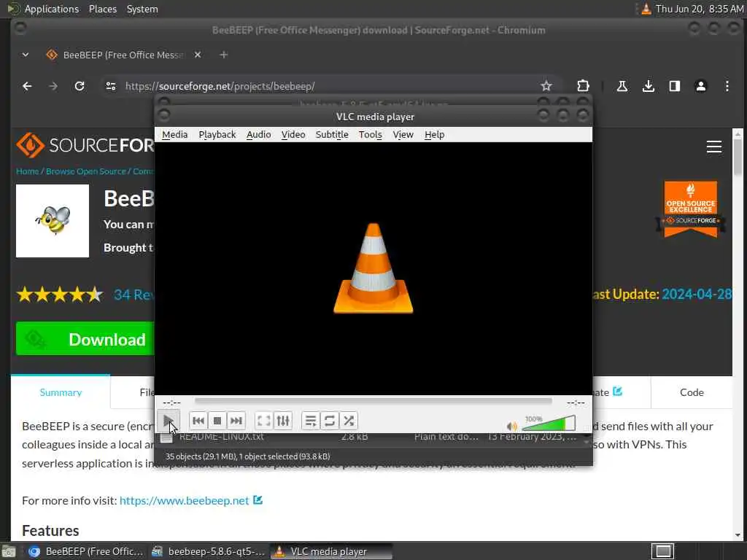Click the BeeBEEP bee project icon

53,221
